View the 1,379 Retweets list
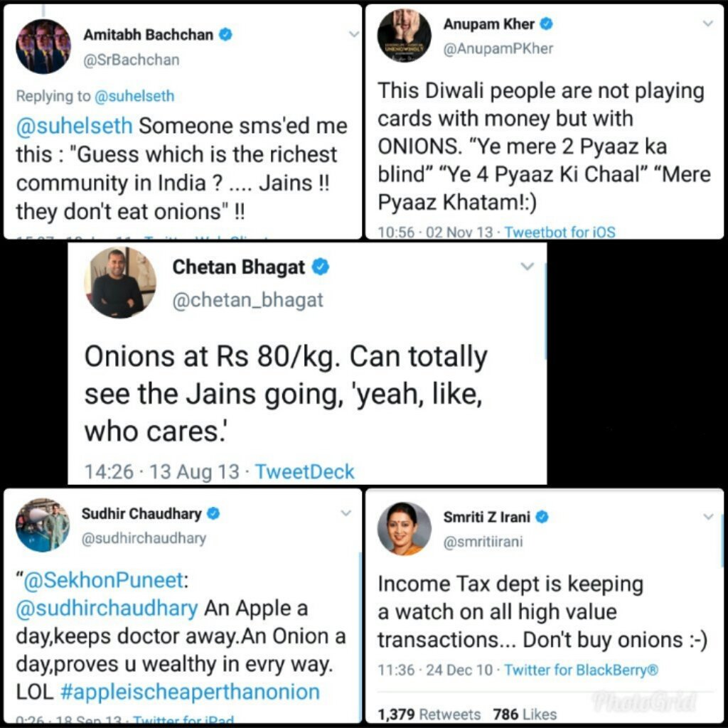Viewport: 728px width, 728px height. [429, 714]
